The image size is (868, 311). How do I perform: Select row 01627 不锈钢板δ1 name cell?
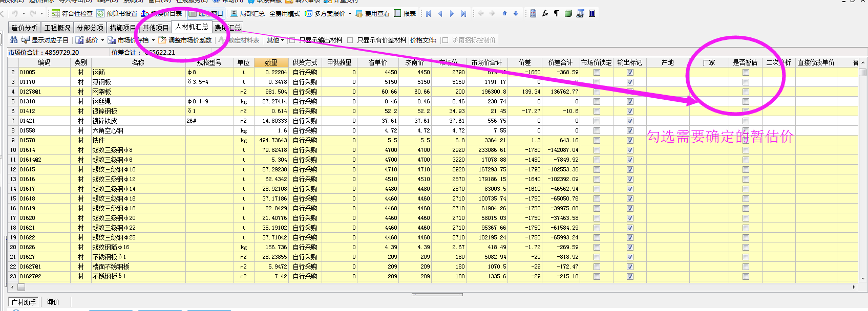click(138, 257)
